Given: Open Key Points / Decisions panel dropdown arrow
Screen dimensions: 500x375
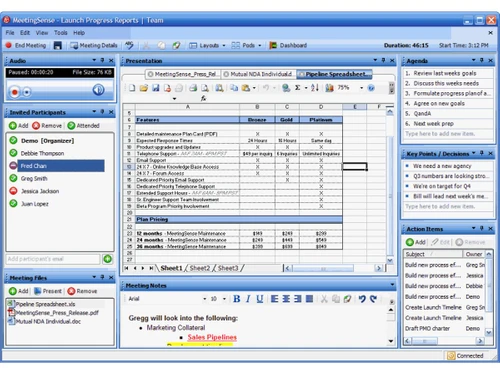Looking at the screenshot, I should coord(473,153).
